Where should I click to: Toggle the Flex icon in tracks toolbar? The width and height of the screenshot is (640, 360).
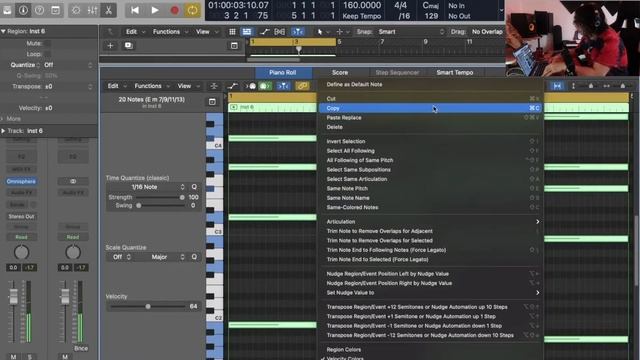(x=280, y=31)
